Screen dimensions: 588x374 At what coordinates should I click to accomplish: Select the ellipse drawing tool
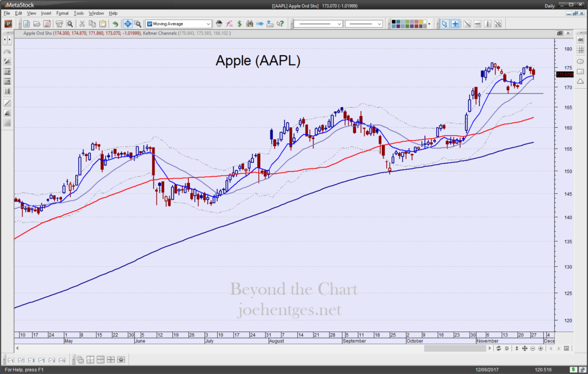581,61
